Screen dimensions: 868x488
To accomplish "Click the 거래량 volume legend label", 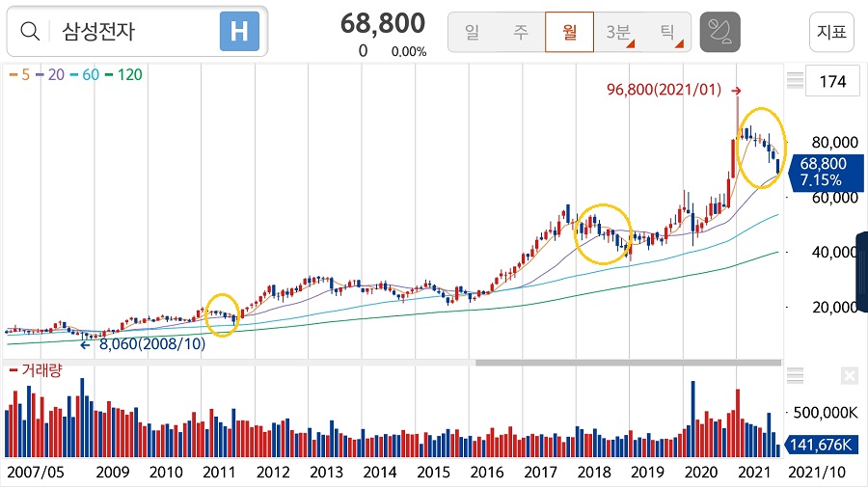I will [x=36, y=370].
